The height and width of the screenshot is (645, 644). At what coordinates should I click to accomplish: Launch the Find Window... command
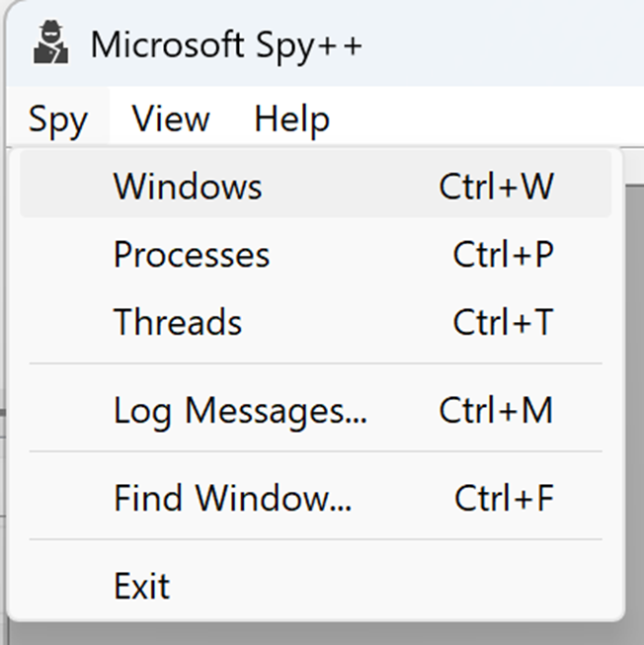pos(232,498)
